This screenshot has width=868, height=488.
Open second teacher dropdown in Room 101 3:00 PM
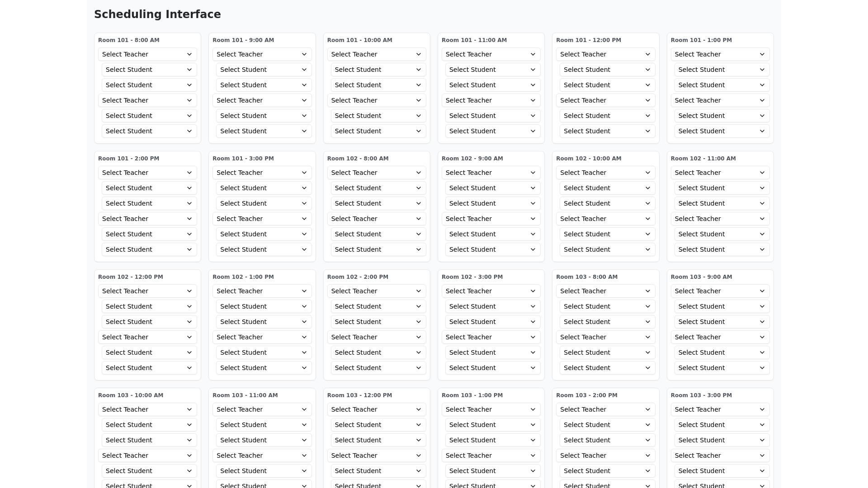262,219
